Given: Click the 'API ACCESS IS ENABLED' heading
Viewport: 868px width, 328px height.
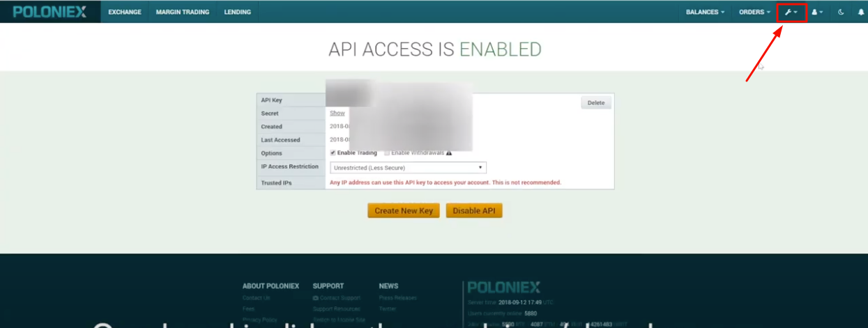Looking at the screenshot, I should tap(434, 49).
